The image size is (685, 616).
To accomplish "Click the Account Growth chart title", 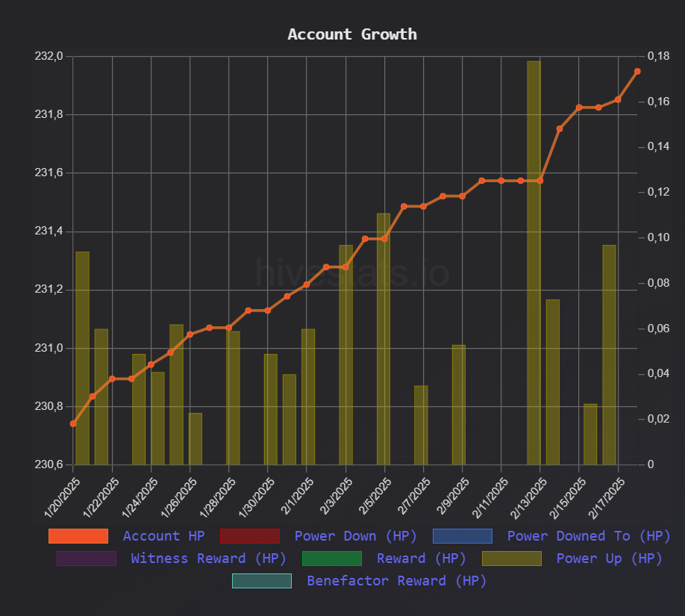I will point(352,34).
